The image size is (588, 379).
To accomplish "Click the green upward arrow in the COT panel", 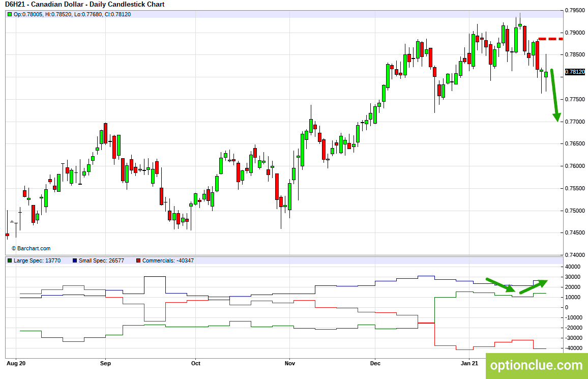I will click(x=534, y=286).
